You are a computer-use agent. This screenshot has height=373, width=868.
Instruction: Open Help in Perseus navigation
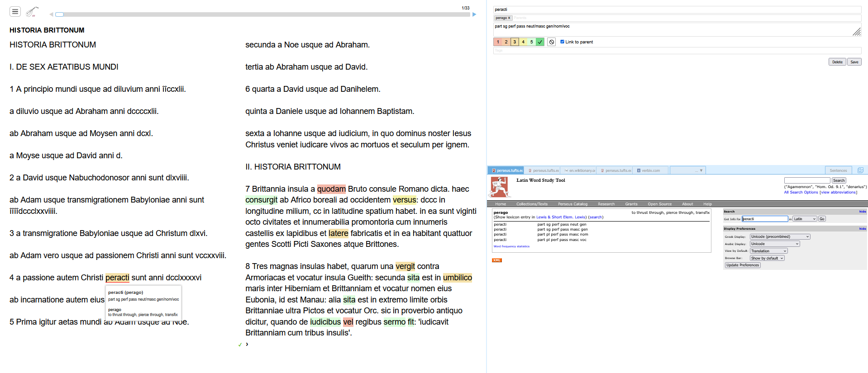(x=707, y=204)
